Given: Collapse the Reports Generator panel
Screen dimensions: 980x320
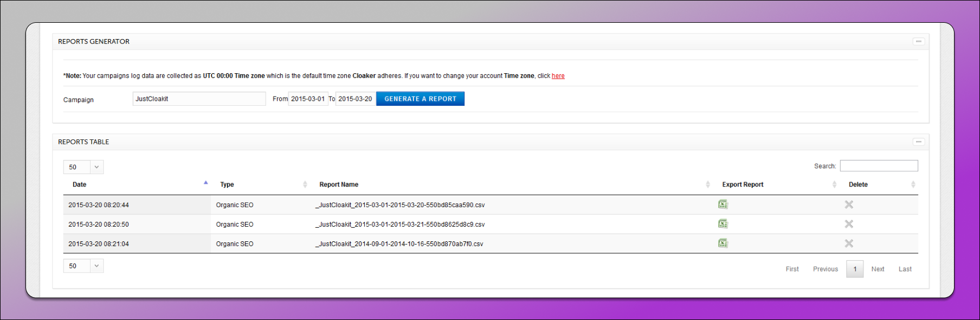Looking at the screenshot, I should click(x=918, y=42).
